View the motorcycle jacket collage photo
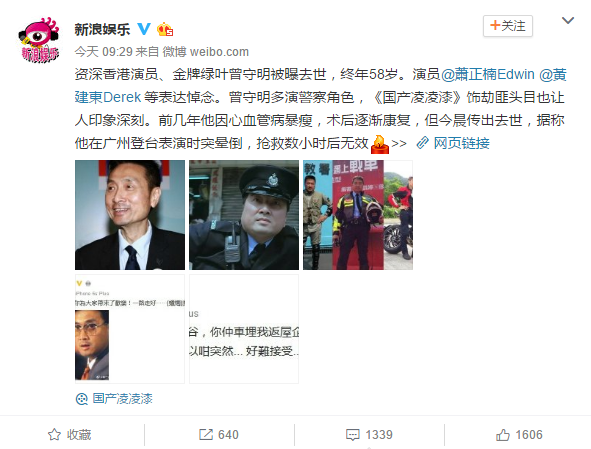The width and height of the screenshot is (591, 449). pos(358,215)
